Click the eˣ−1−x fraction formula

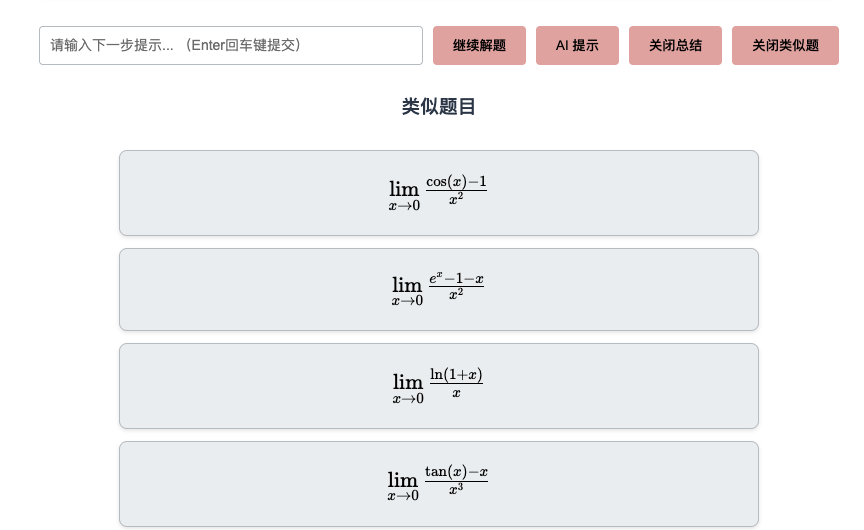click(456, 287)
